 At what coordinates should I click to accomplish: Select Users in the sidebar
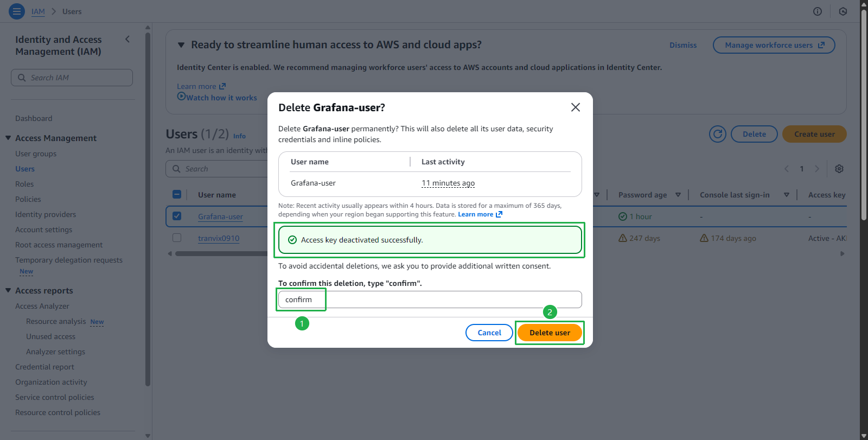(x=25, y=169)
